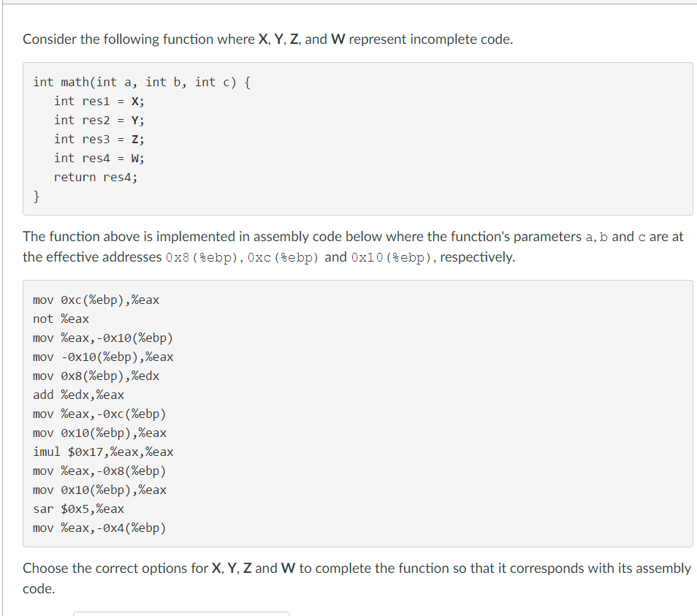Select the 'int res1 = X;' code line
The width and height of the screenshot is (697, 616).
pos(99,101)
